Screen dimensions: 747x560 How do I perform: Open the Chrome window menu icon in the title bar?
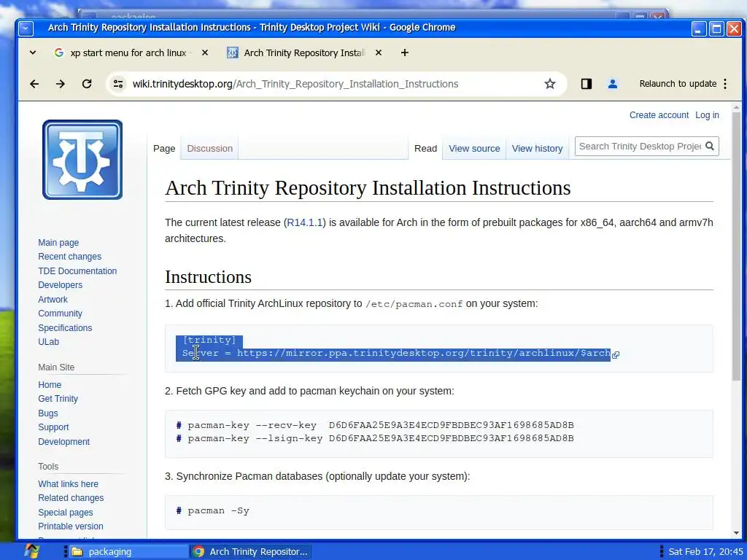pyautogui.click(x=26, y=28)
